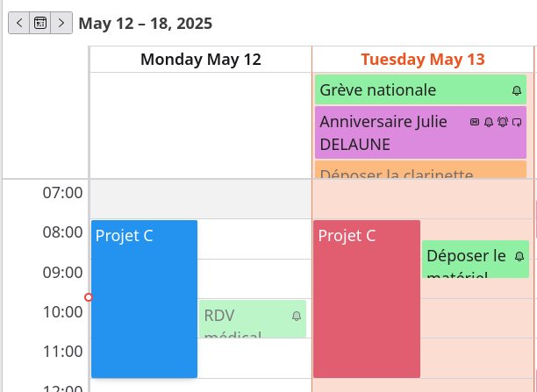Click the bell icon on Grève nationale
537x392 pixels.
[x=517, y=90]
